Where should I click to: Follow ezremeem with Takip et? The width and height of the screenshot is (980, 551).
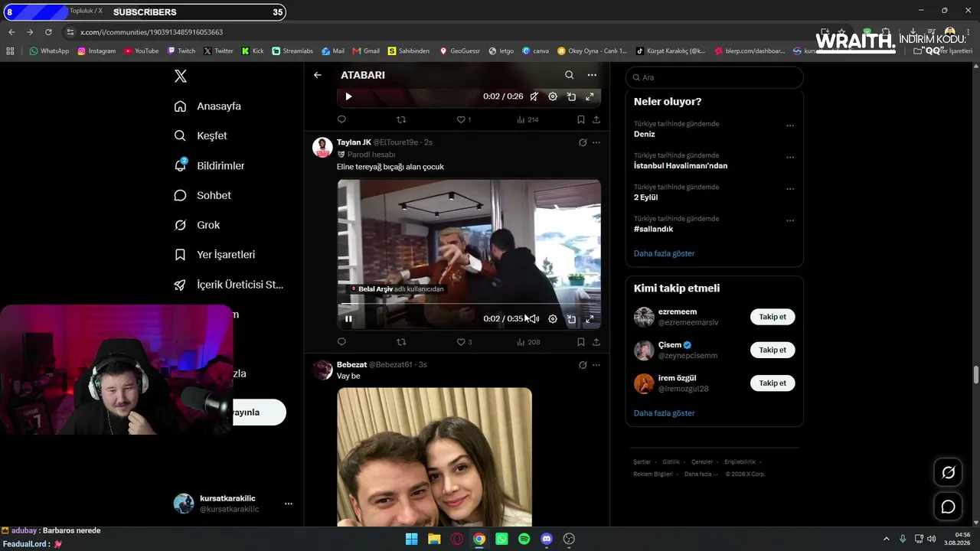[773, 317]
